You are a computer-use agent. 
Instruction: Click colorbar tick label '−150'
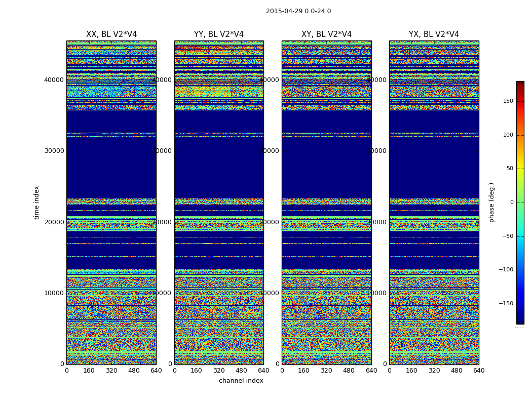coord(506,303)
